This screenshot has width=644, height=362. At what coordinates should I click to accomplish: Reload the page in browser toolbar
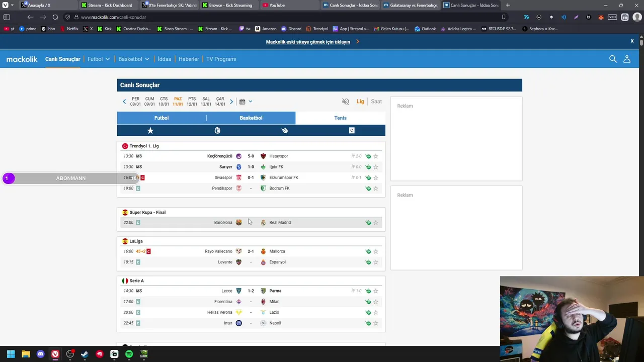click(x=55, y=17)
